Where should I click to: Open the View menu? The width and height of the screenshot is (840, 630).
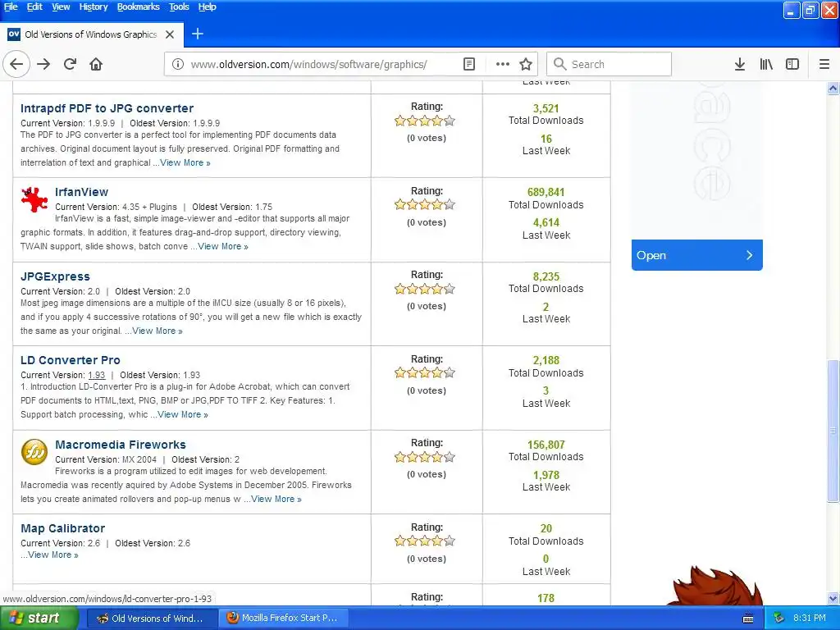tap(61, 7)
